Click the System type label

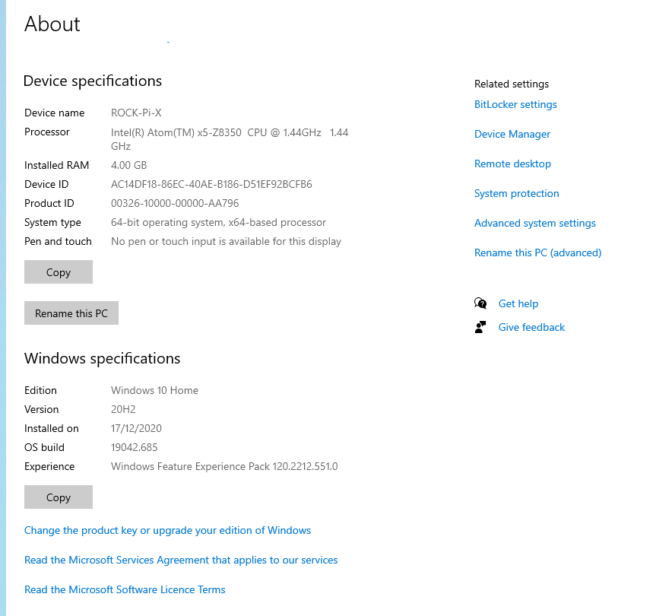tap(52, 223)
